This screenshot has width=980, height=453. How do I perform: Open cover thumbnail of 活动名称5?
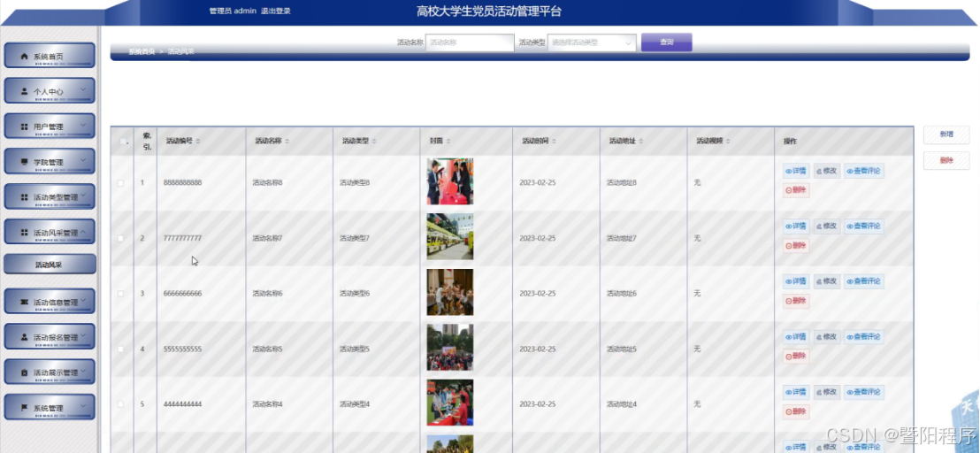(x=450, y=348)
